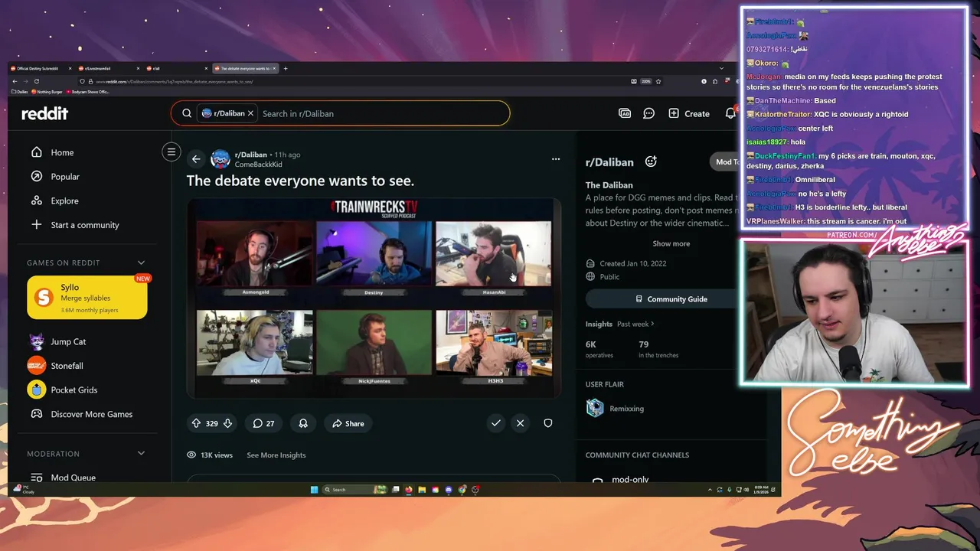Click Show more in community description
The width and height of the screenshot is (980, 551).
[671, 243]
